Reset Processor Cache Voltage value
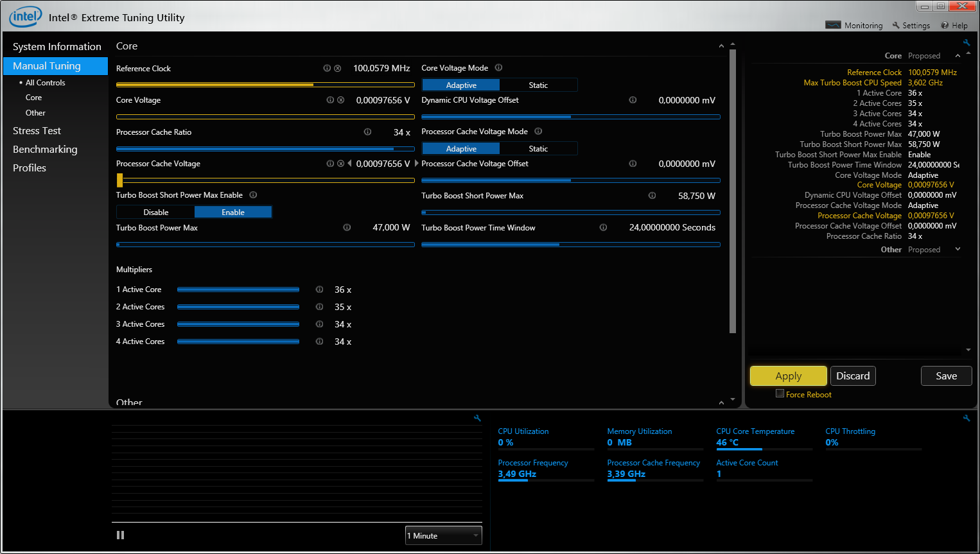This screenshot has height=554, width=980. (340, 164)
